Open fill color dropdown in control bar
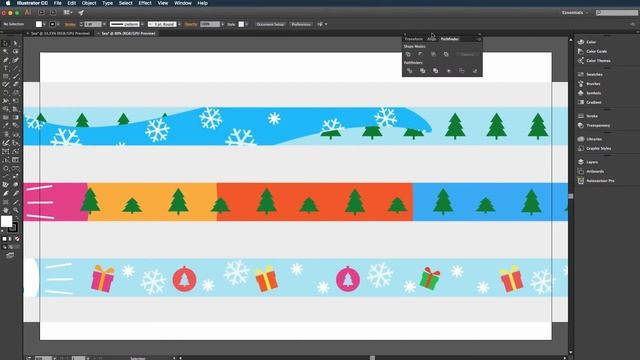Viewport: 640px width, 360px height. pyautogui.click(x=44, y=24)
